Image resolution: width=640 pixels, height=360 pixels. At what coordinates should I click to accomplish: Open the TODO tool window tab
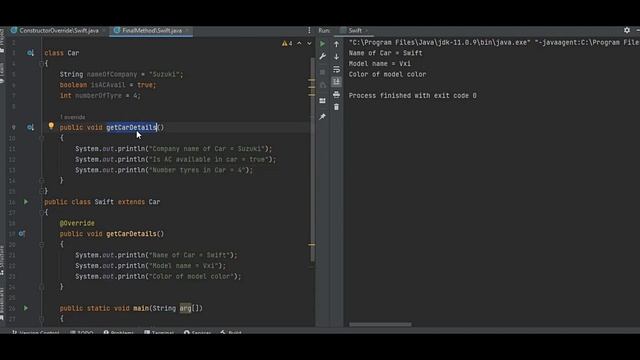(x=82, y=332)
